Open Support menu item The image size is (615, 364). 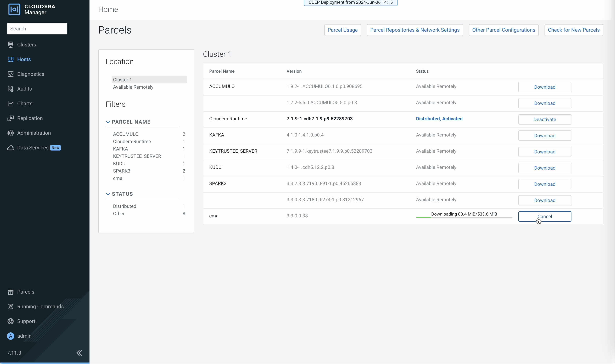coord(26,321)
